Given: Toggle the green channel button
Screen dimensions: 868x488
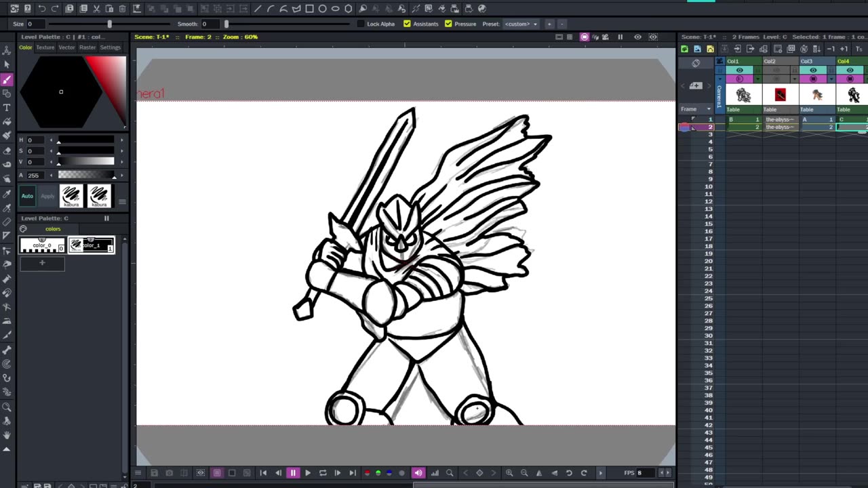Looking at the screenshot, I should point(378,473).
